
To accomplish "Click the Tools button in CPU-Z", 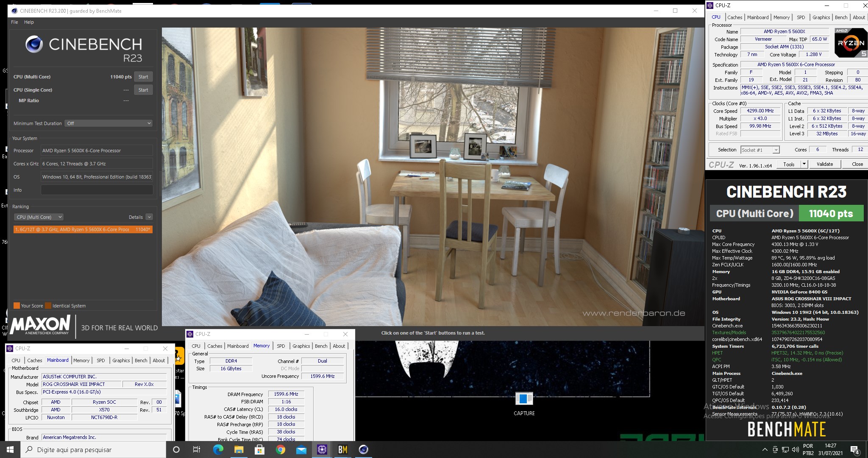I will coord(789,164).
